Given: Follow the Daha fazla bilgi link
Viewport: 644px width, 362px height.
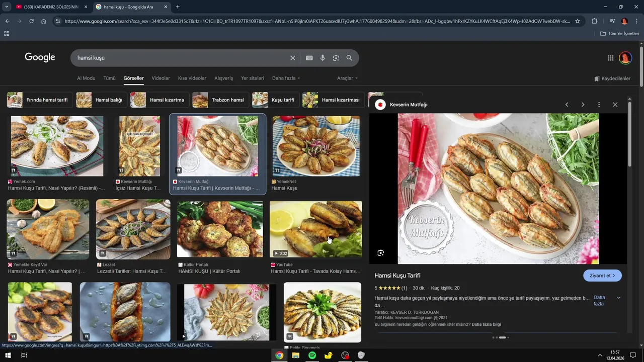Looking at the screenshot, I should pos(486,324).
